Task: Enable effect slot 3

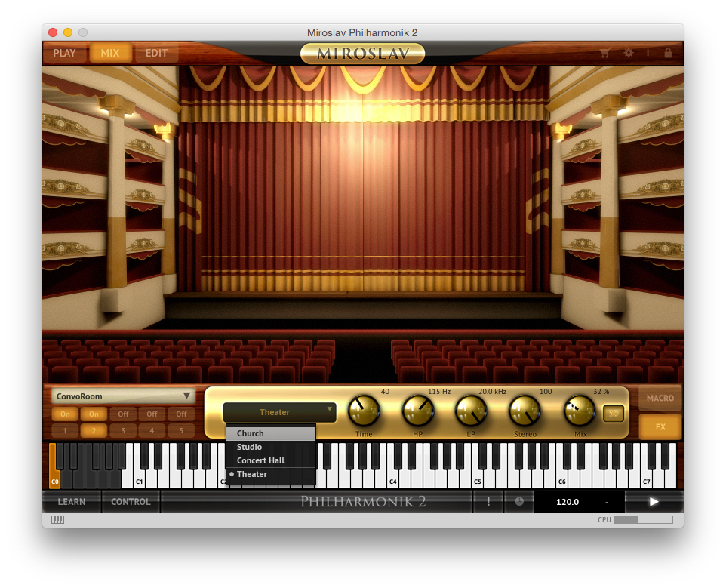Action: click(122, 414)
